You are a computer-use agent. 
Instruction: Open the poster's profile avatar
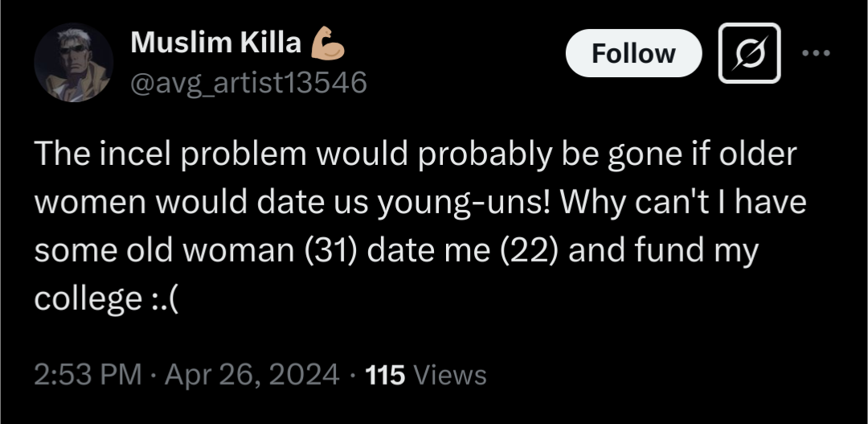(x=73, y=64)
